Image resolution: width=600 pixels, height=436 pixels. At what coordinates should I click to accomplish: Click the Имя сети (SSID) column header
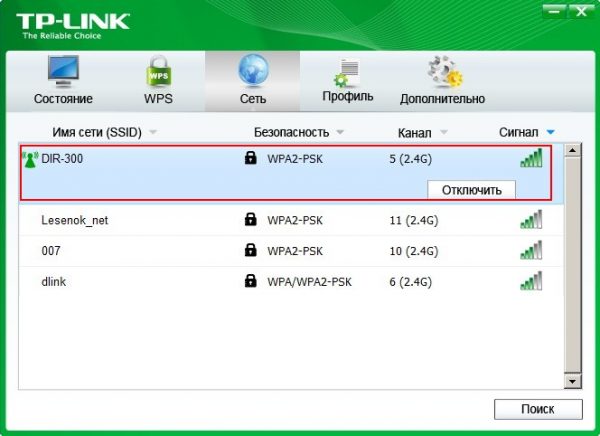97,132
